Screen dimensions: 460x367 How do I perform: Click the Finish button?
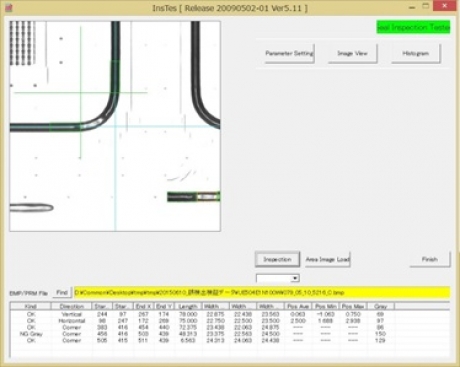point(430,259)
